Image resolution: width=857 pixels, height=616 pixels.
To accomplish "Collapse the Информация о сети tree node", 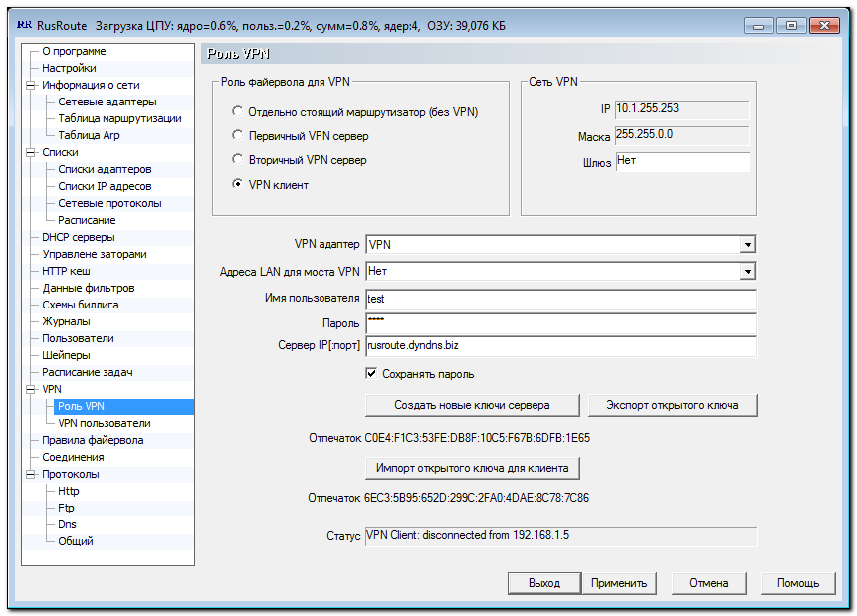I will tap(30, 85).
